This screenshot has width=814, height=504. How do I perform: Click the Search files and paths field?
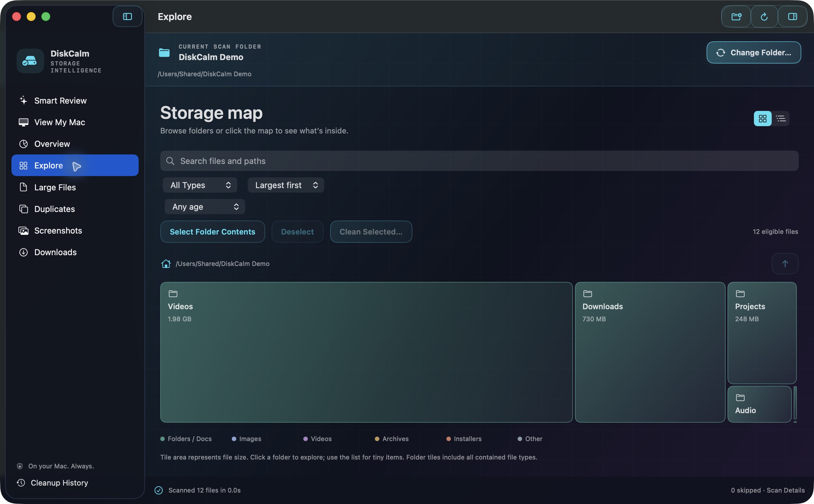479,161
